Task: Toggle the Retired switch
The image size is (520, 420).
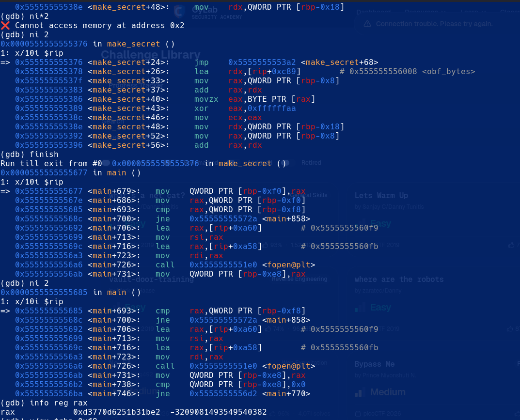Action: click(285, 163)
